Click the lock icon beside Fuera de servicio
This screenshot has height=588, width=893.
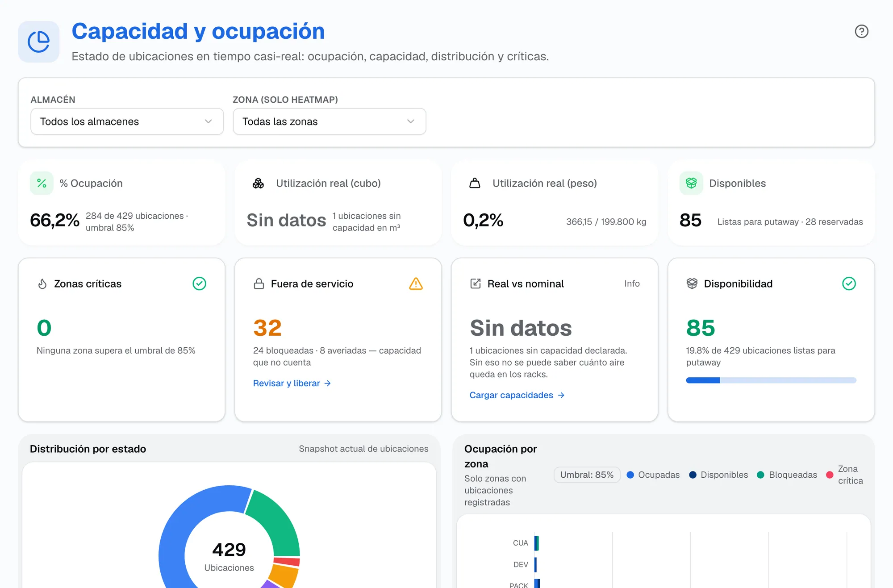click(x=259, y=284)
